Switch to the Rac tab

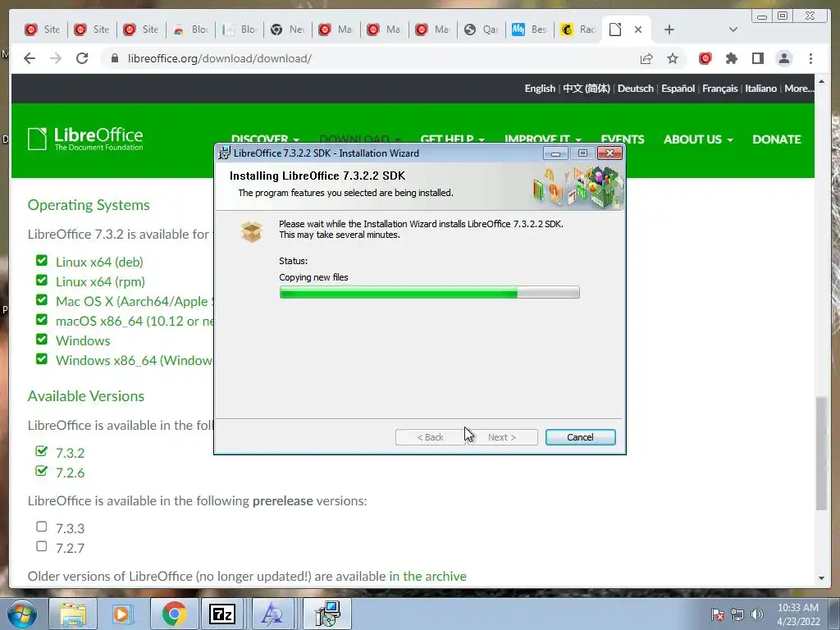[578, 30]
